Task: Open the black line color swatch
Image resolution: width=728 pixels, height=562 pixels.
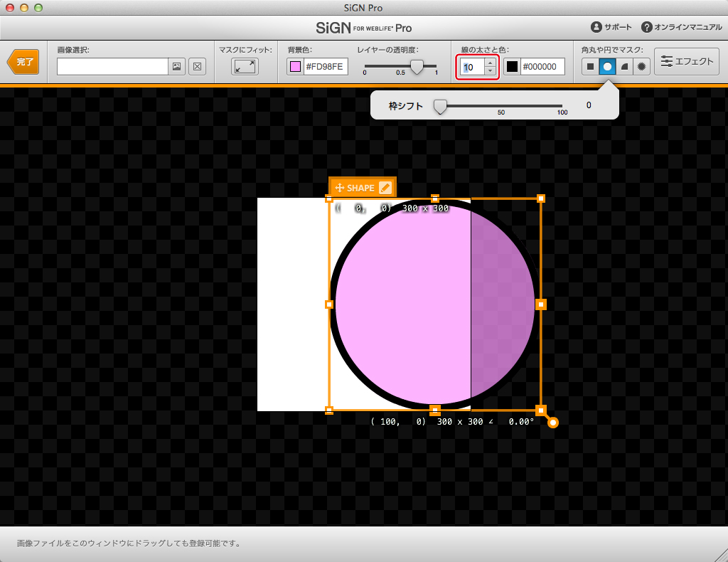Action: [512, 66]
